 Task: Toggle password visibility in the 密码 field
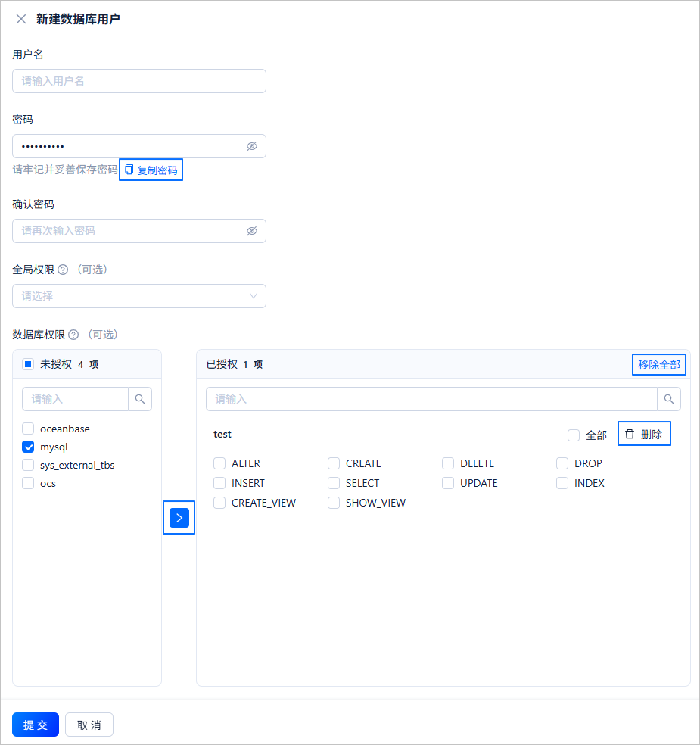pyautogui.click(x=252, y=145)
